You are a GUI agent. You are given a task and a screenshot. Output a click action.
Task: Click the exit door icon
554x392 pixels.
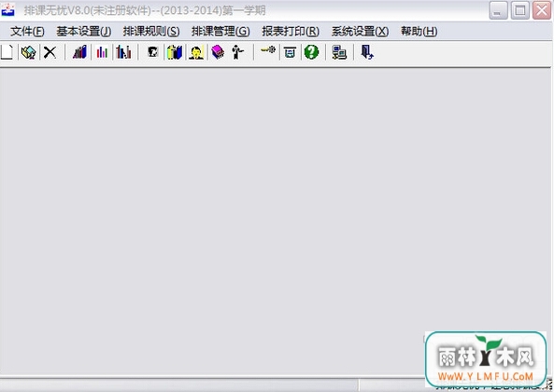[x=367, y=52]
